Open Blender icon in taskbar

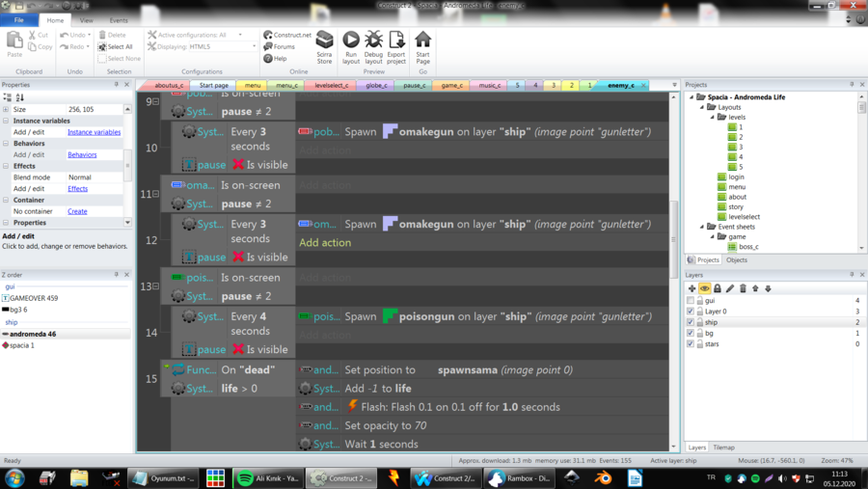[604, 478]
